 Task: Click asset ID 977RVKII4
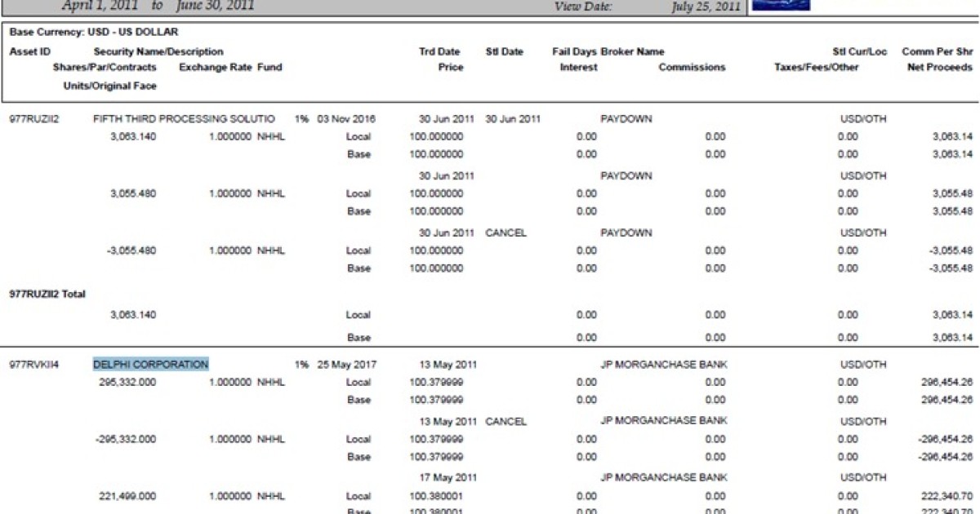[x=34, y=365]
